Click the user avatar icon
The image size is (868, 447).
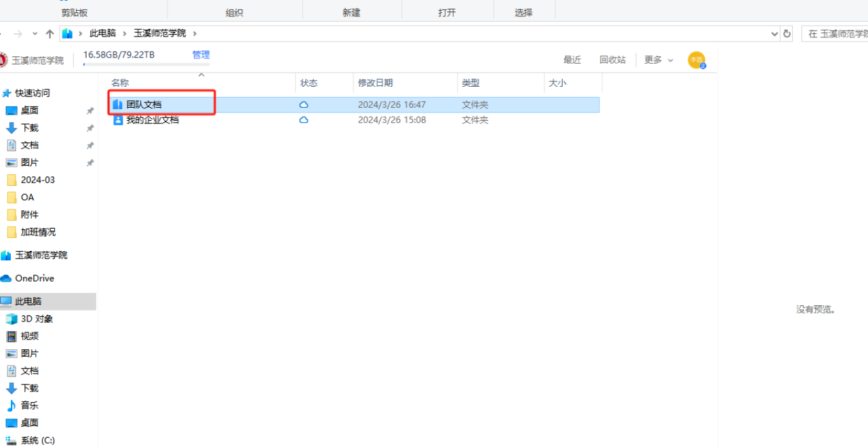[x=696, y=60]
